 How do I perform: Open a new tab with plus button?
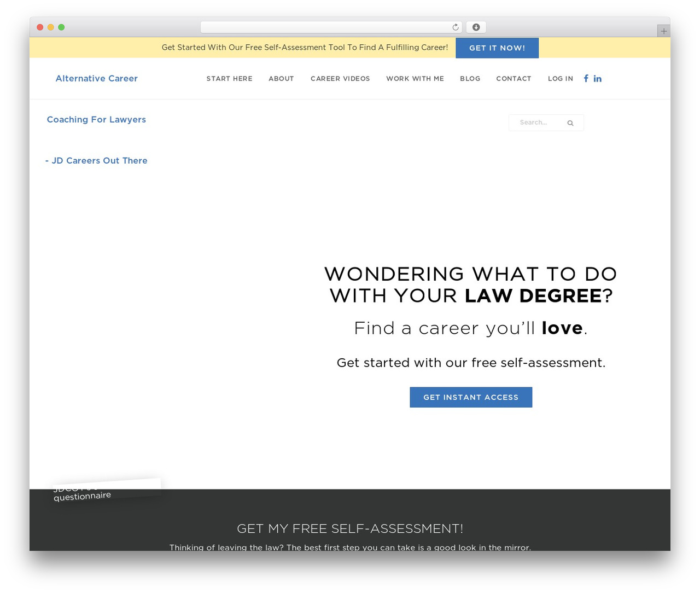tap(664, 31)
